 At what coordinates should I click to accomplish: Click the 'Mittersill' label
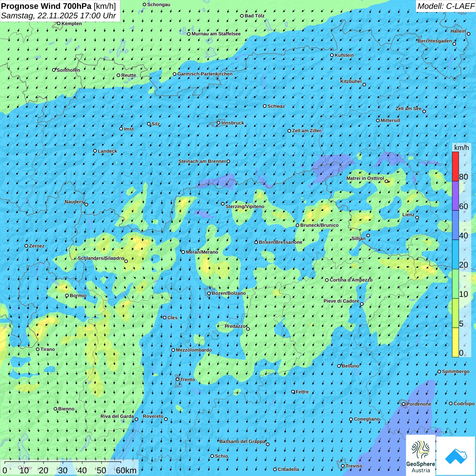tap(390, 120)
